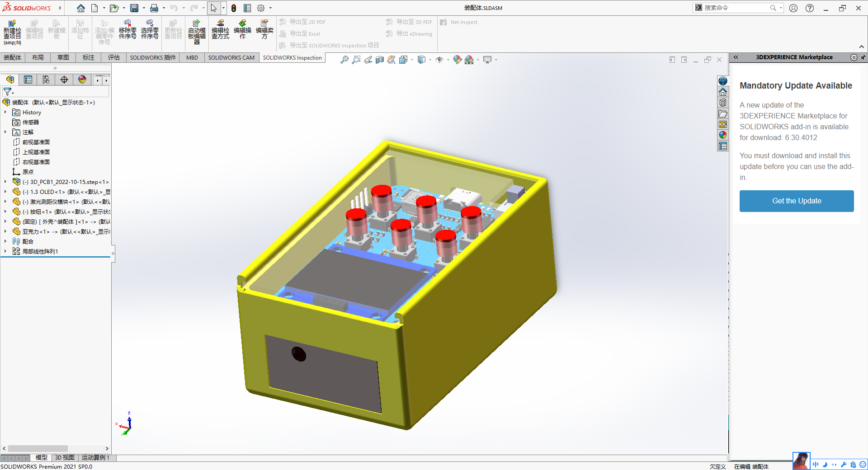Expand the History tree node
This screenshot has width=868, height=470.
5,112
